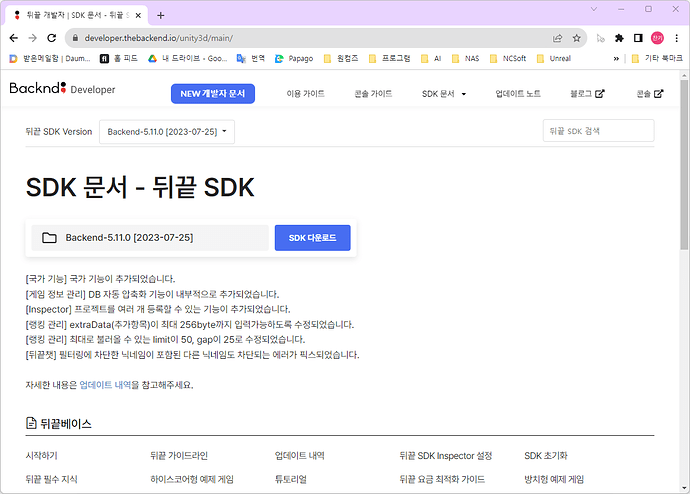Open the 내 드라이브 Google Drive bookmark
Screen dimensions: 690x494
pos(188,59)
